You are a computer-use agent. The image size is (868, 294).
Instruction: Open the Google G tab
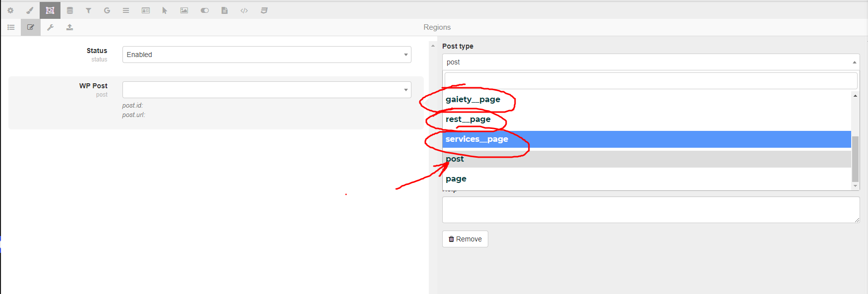107,10
